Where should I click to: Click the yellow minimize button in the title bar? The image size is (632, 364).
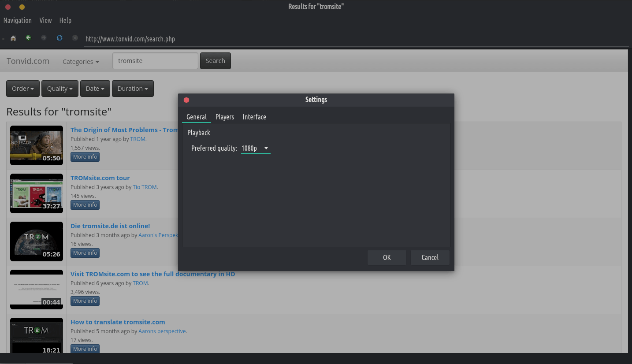click(x=22, y=7)
